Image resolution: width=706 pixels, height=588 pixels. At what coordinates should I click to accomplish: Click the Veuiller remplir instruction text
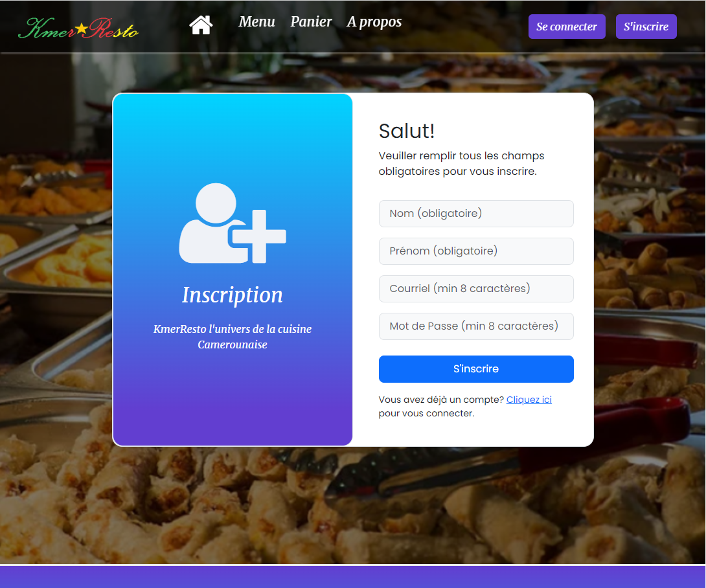click(461, 164)
